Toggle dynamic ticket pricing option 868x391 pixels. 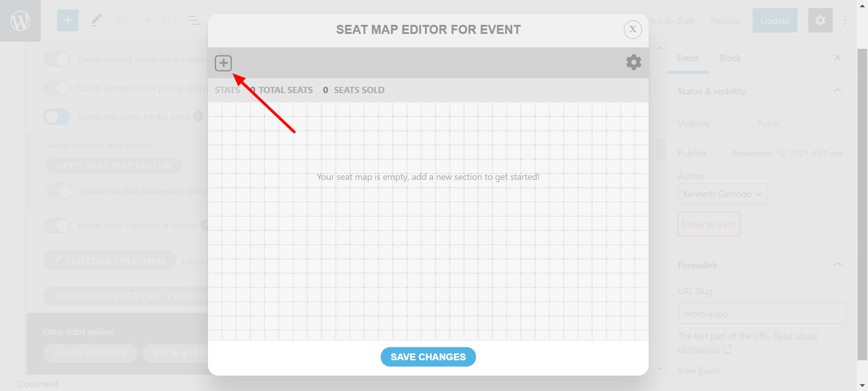point(57,88)
